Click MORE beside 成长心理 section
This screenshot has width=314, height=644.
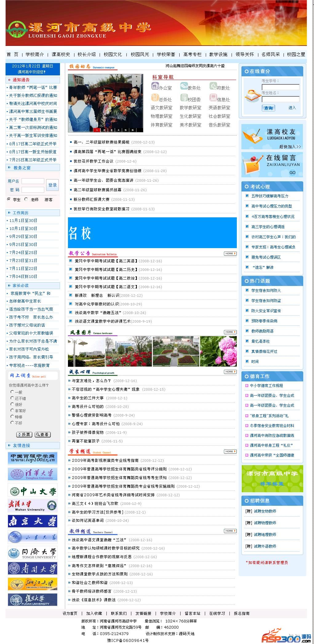click(x=230, y=372)
